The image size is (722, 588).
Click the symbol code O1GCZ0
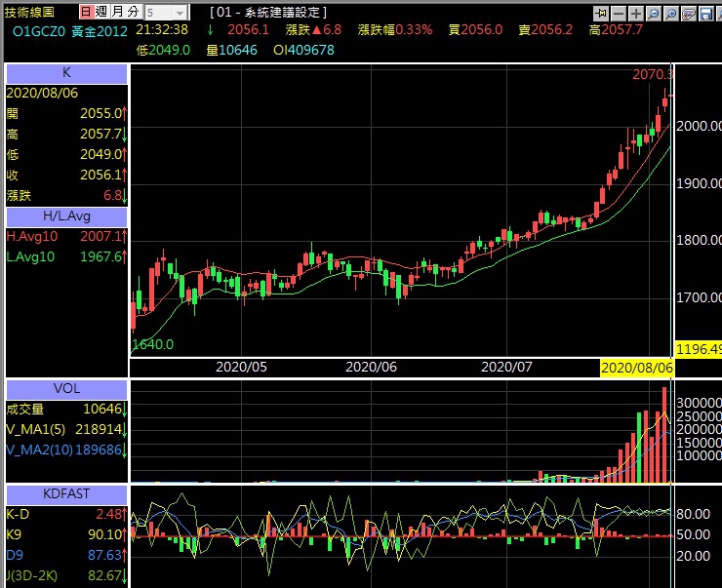coord(39,31)
